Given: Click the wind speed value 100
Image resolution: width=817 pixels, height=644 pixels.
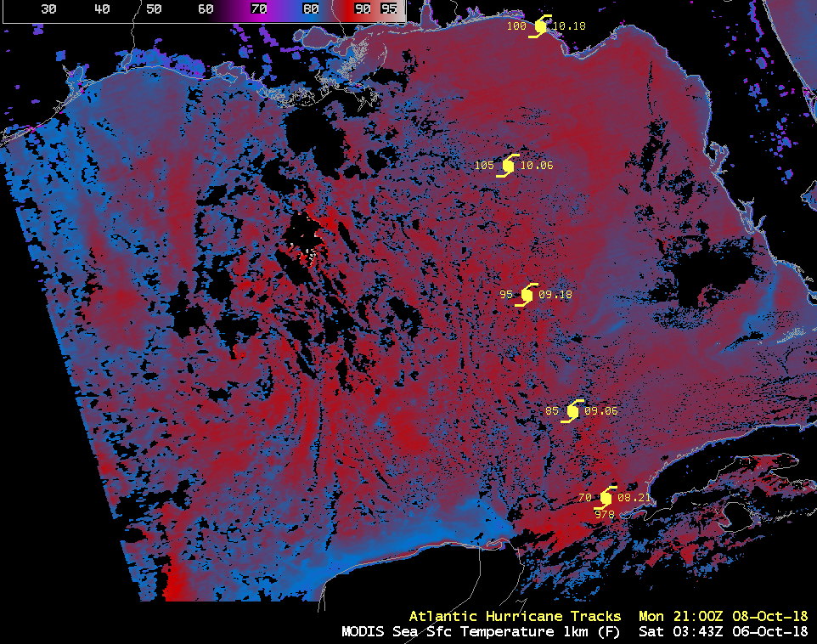Looking at the screenshot, I should (x=517, y=26).
